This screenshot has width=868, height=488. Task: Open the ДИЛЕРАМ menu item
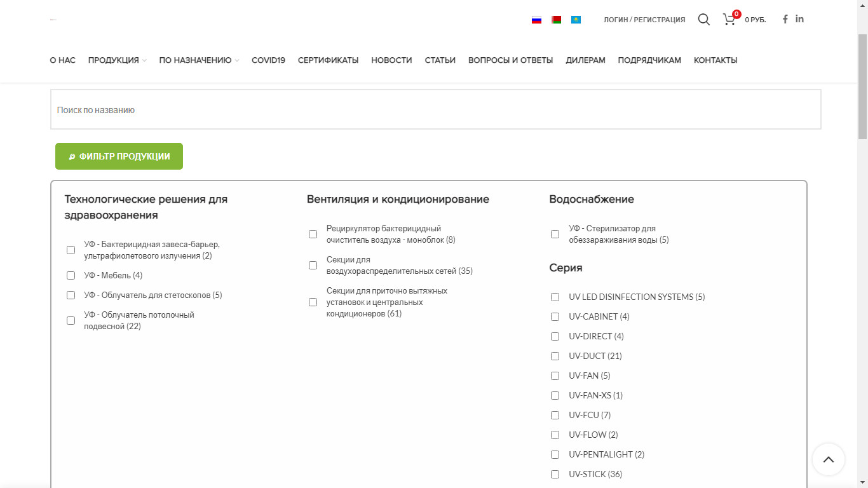pyautogui.click(x=585, y=60)
